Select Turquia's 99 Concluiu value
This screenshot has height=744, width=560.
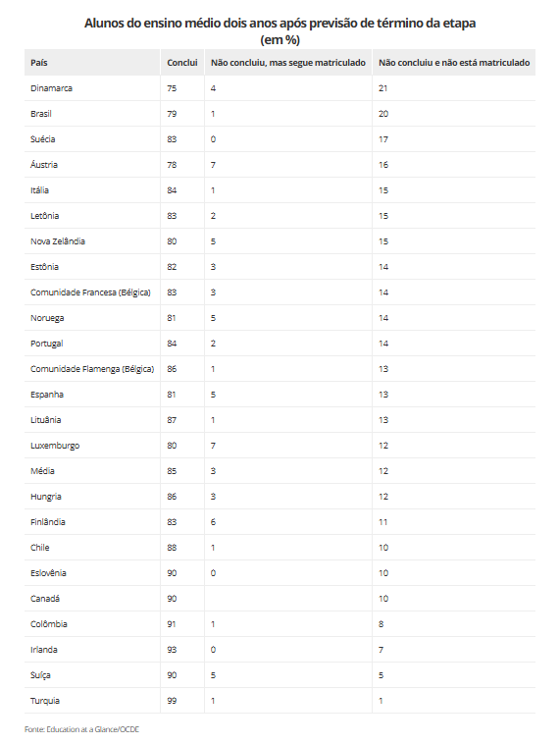point(172,701)
